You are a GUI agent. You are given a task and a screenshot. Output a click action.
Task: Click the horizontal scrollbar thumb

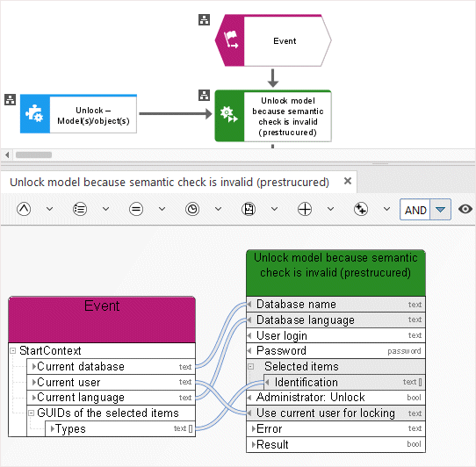coord(33,154)
